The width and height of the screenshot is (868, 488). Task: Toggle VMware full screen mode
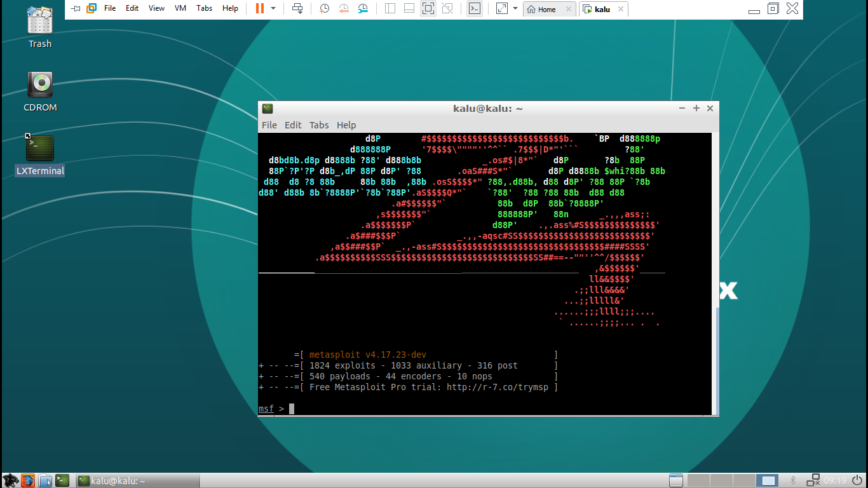pos(428,9)
